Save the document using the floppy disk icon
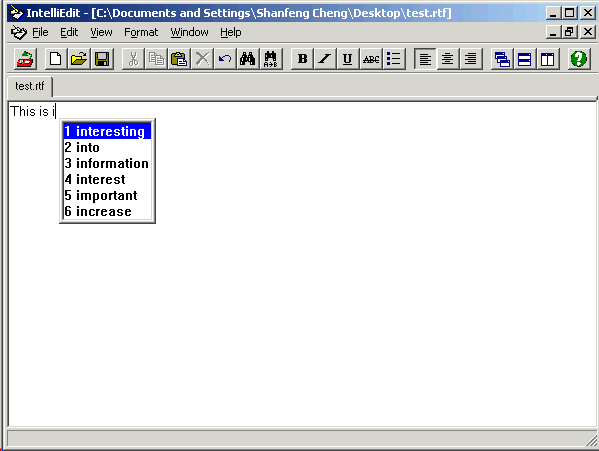This screenshot has height=451, width=599. tap(102, 59)
